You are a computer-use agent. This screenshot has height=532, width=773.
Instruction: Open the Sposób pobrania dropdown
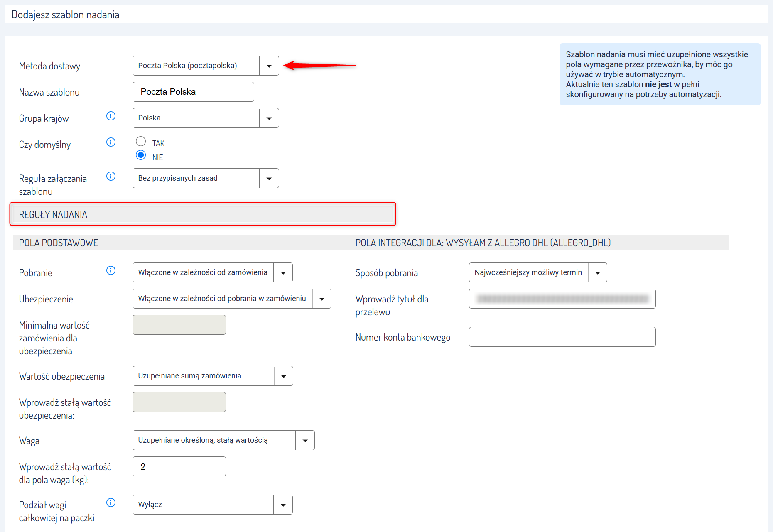coord(598,273)
